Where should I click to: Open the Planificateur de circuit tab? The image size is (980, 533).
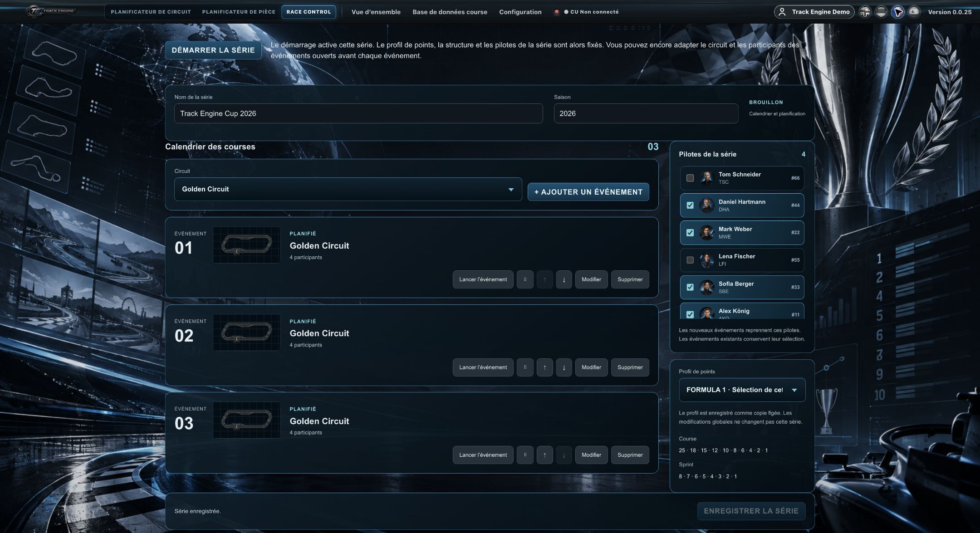coord(151,12)
